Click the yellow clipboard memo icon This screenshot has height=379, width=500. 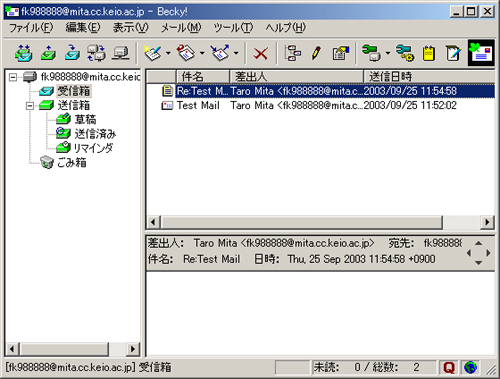[429, 53]
